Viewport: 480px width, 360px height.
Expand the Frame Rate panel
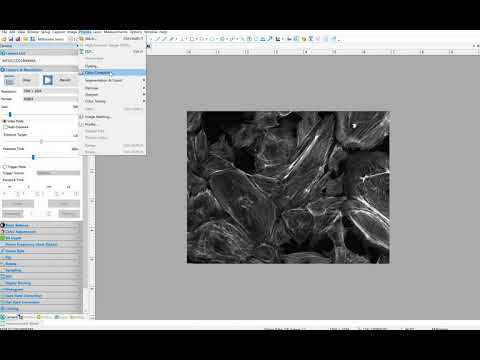(40, 251)
